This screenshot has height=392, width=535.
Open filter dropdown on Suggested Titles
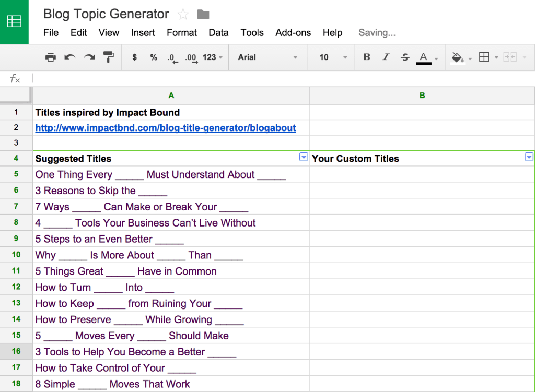(304, 157)
